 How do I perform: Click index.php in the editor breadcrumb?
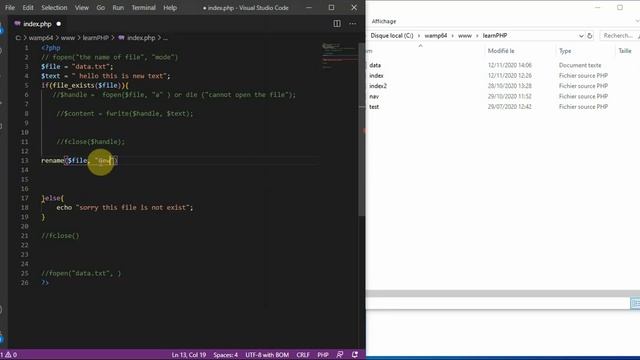141,38
